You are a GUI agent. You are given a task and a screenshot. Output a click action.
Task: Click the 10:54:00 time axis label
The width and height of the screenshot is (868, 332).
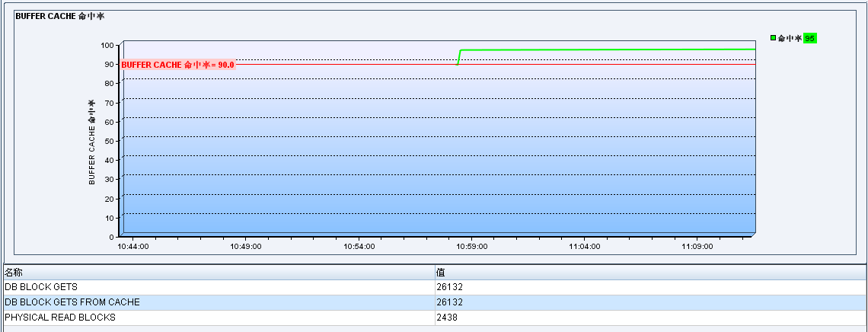[x=359, y=247]
